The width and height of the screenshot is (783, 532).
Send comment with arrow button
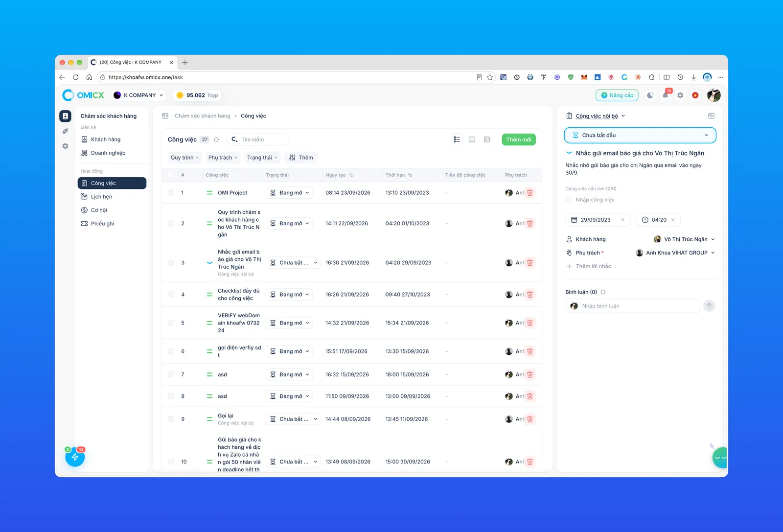pos(709,306)
